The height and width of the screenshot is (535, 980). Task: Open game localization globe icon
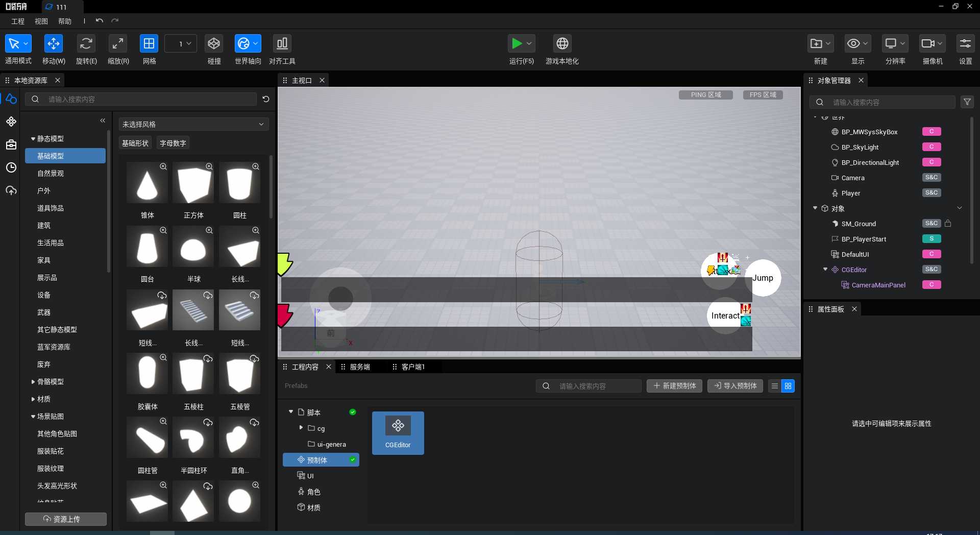click(562, 44)
